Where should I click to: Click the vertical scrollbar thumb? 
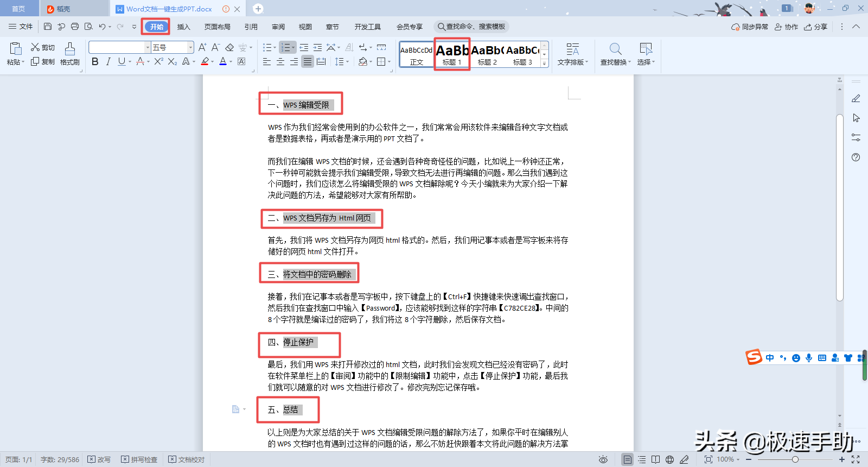pyautogui.click(x=840, y=207)
